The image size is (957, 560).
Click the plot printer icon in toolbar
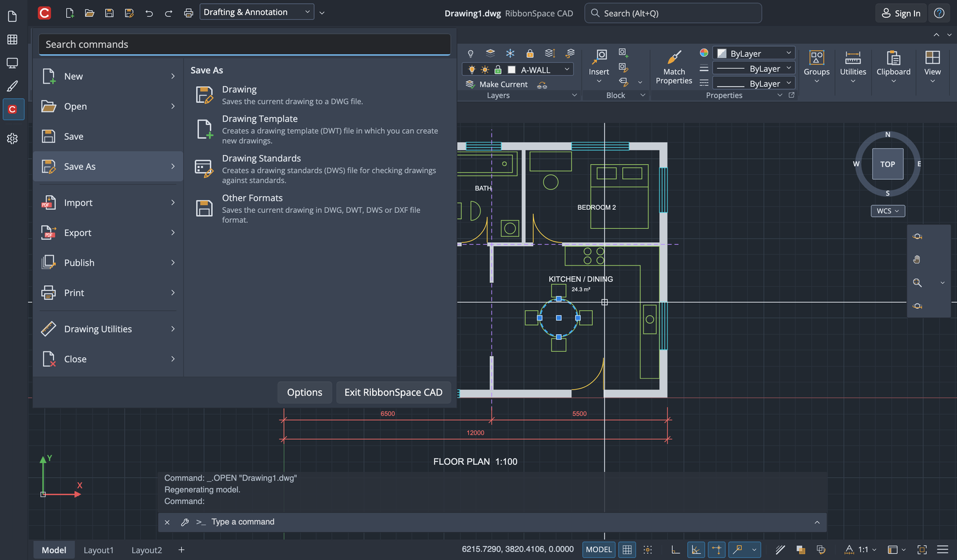(x=188, y=13)
